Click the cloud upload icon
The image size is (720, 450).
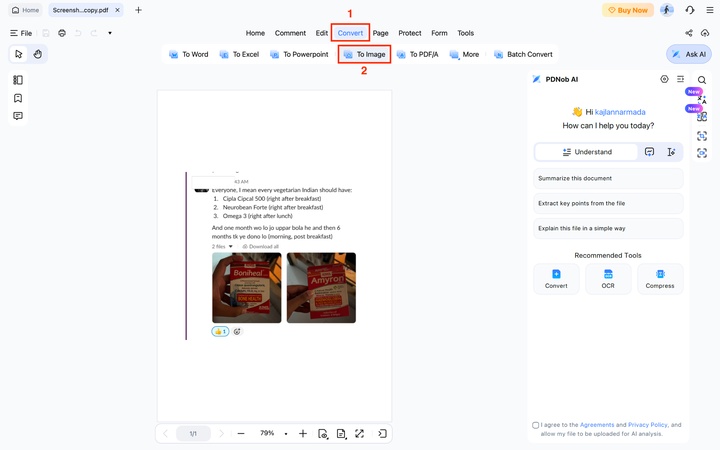tap(705, 33)
